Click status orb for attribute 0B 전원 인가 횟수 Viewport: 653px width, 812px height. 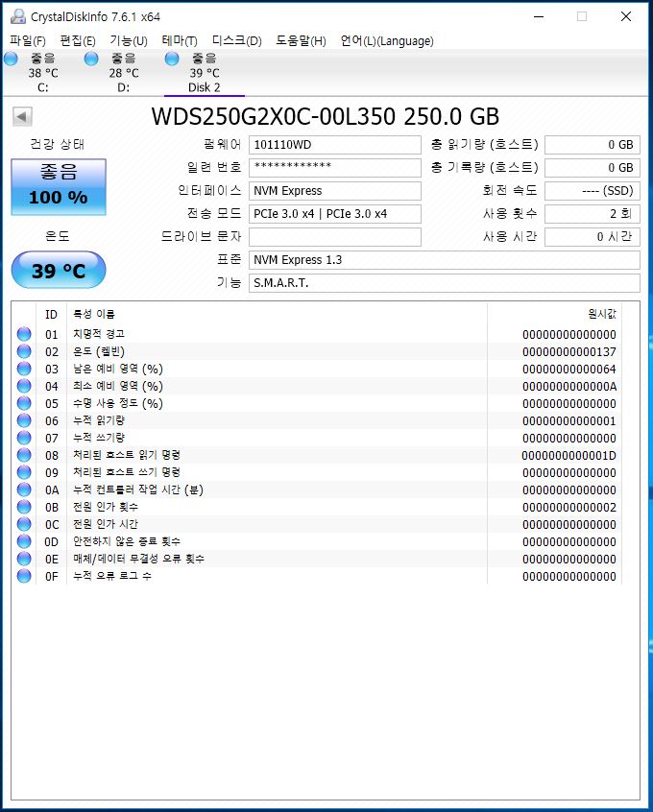pos(24,507)
